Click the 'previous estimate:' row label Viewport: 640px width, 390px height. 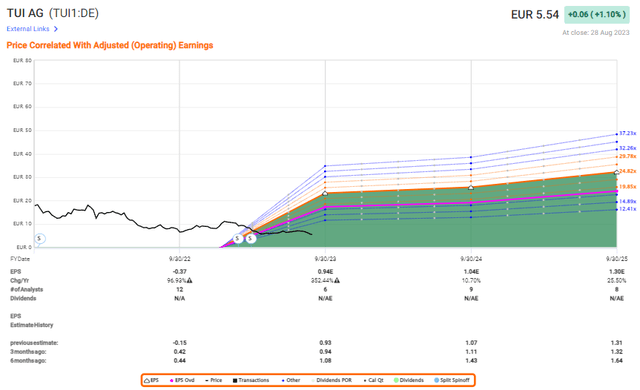[34, 343]
